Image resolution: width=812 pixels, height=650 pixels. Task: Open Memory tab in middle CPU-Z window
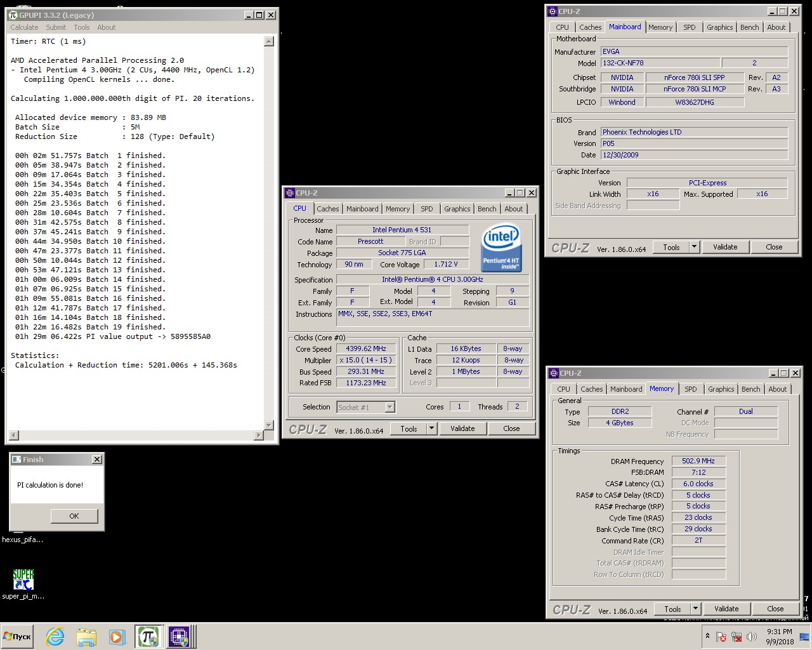point(398,209)
